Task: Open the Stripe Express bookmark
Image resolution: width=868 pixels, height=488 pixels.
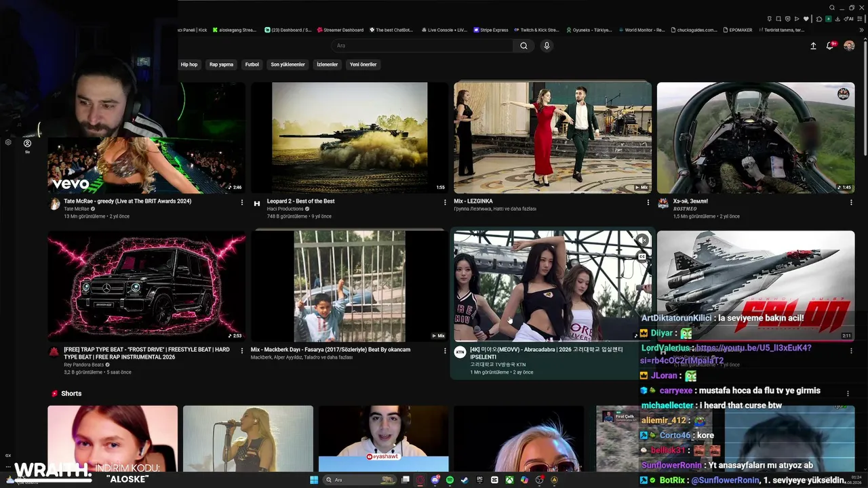Action: pyautogui.click(x=492, y=30)
